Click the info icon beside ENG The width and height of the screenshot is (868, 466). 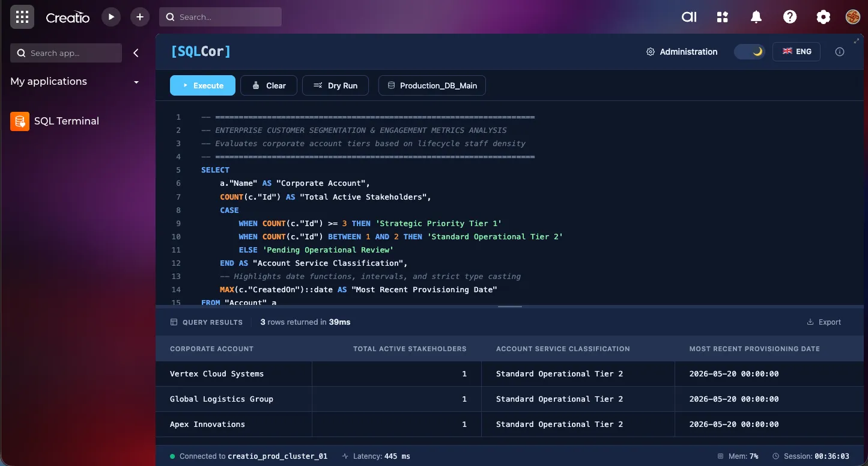point(840,52)
